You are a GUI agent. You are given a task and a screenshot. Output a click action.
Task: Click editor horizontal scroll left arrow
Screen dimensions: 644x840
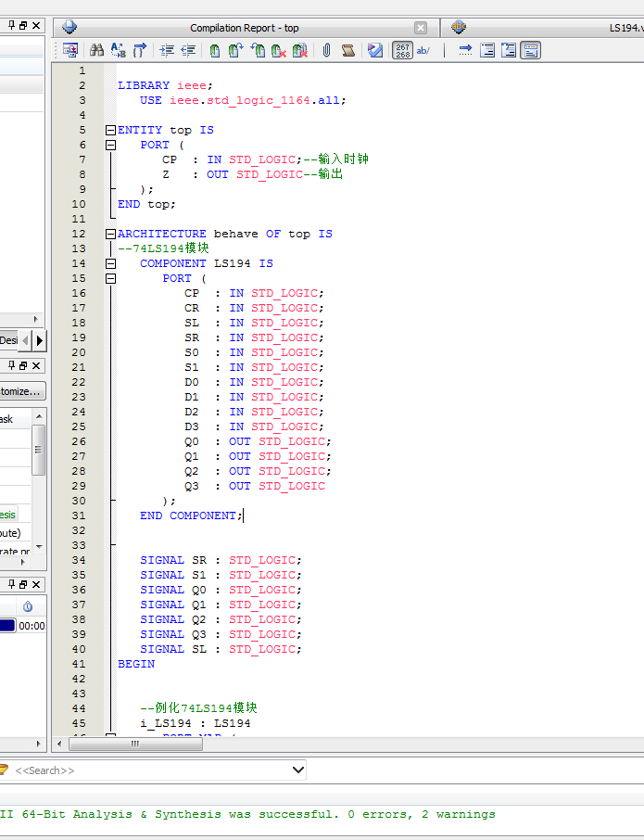tap(59, 744)
